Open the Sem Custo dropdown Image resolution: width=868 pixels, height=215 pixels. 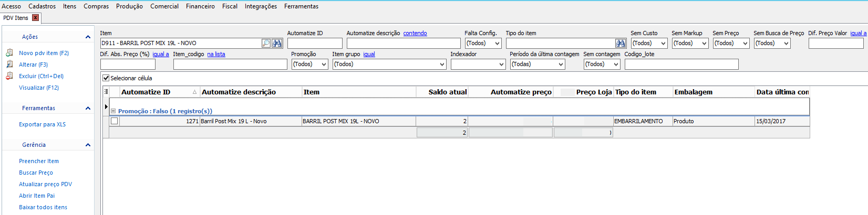[x=663, y=44]
